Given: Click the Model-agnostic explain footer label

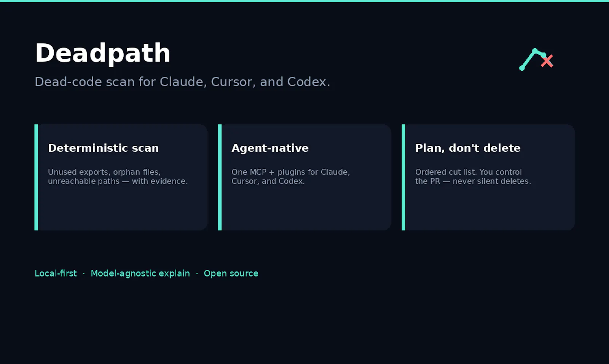Looking at the screenshot, I should [140, 273].
